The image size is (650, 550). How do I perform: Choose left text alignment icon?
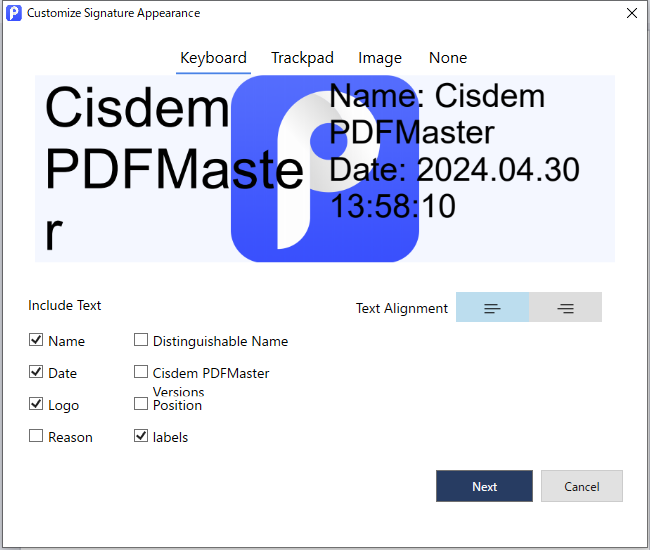tap(492, 307)
